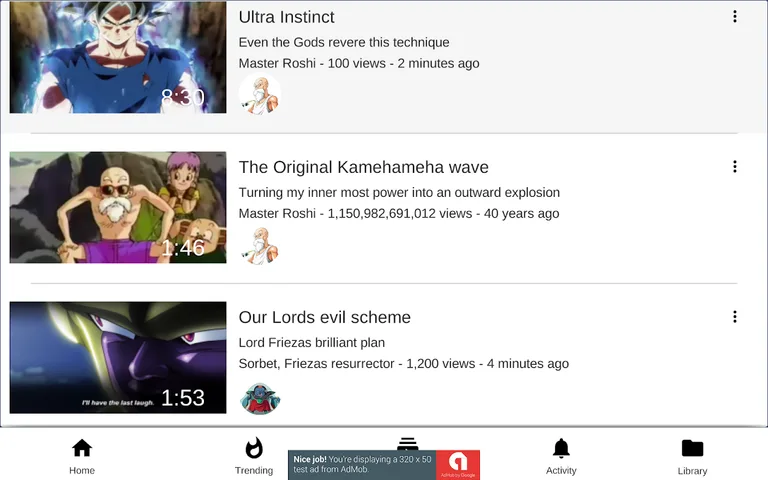The width and height of the screenshot is (768, 480).
Task: Tap the flame Trending icon
Action: [254, 448]
